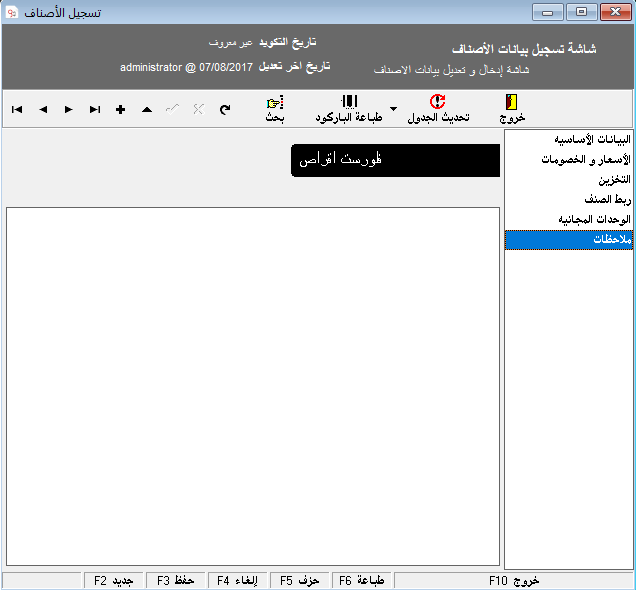Image resolution: width=636 pixels, height=590 pixels.
Task: Go to previous record arrow
Action: [x=43, y=109]
